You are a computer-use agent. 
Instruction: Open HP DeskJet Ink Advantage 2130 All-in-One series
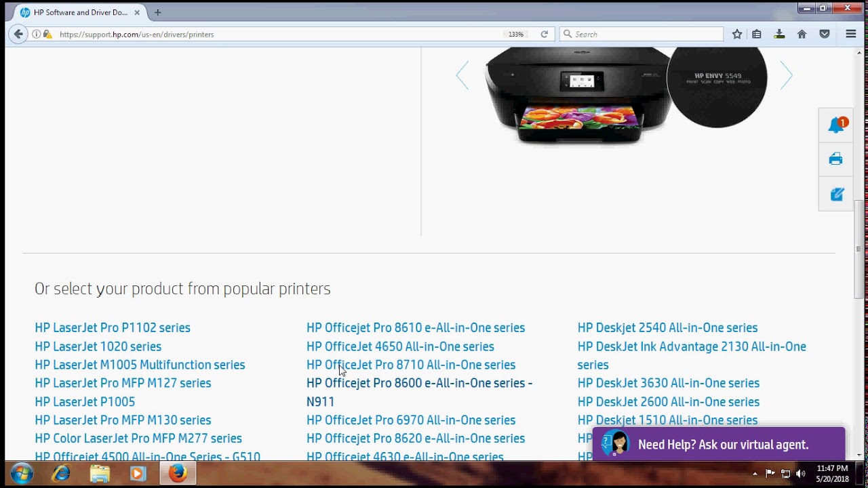point(692,355)
